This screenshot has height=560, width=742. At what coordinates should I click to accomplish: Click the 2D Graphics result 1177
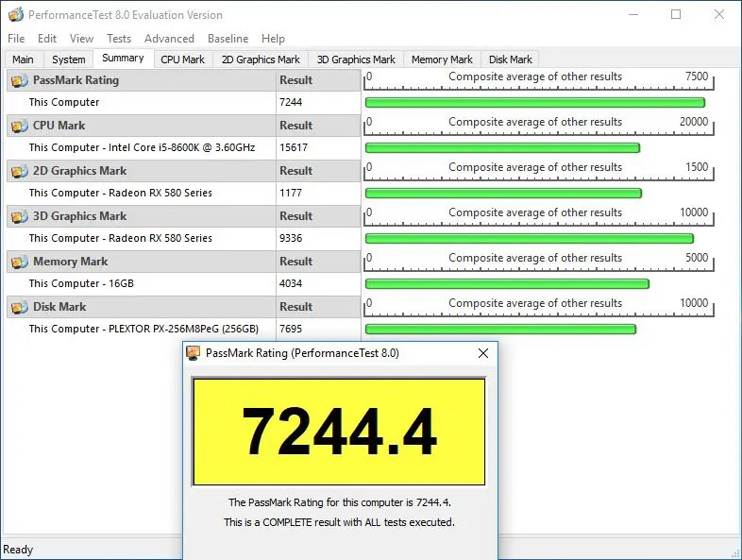(291, 194)
